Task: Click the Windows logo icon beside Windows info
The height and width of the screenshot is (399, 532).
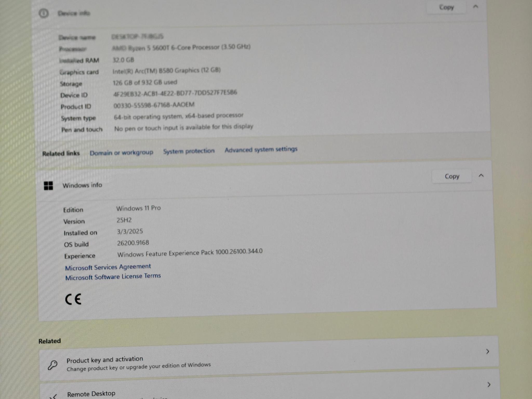Action: [x=48, y=186]
